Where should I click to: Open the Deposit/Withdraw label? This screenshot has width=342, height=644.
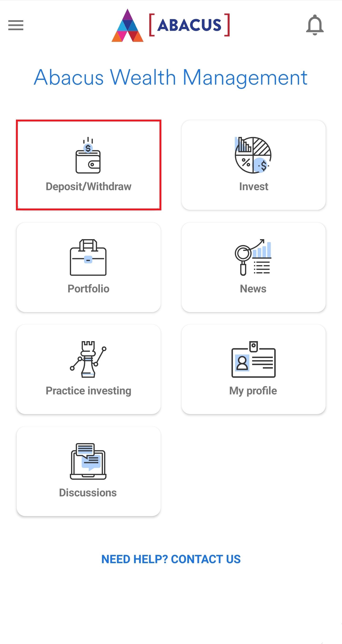click(x=88, y=187)
